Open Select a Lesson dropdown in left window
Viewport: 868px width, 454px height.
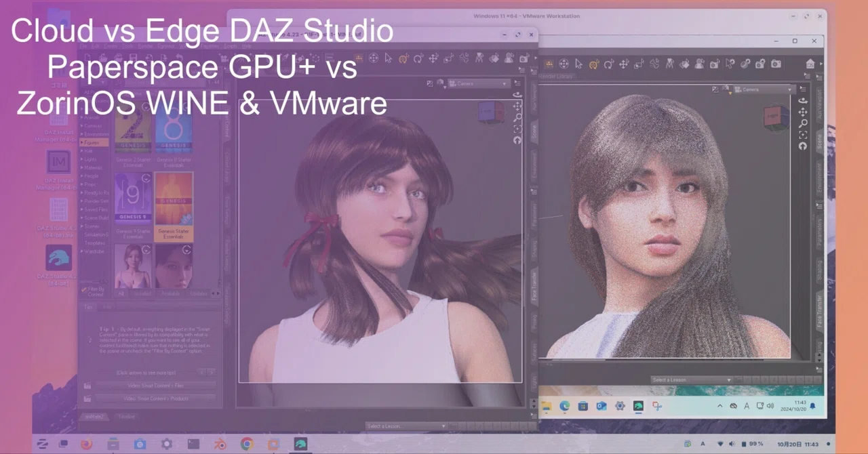coord(406,426)
